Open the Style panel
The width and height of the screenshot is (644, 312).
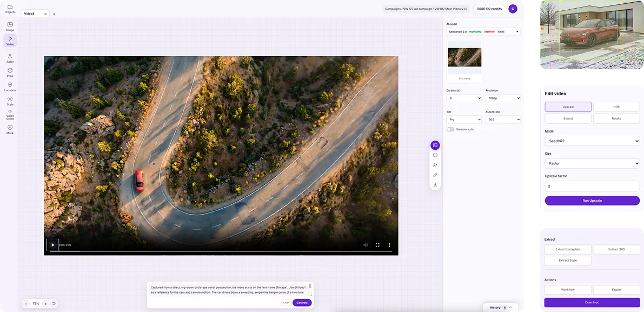pos(10,101)
